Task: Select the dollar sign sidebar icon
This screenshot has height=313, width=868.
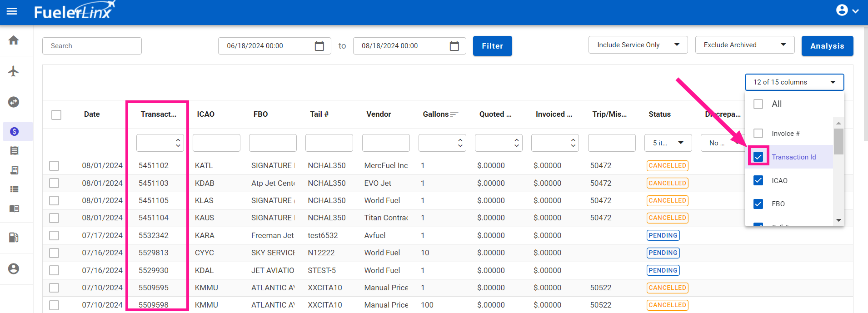Action: point(14,132)
